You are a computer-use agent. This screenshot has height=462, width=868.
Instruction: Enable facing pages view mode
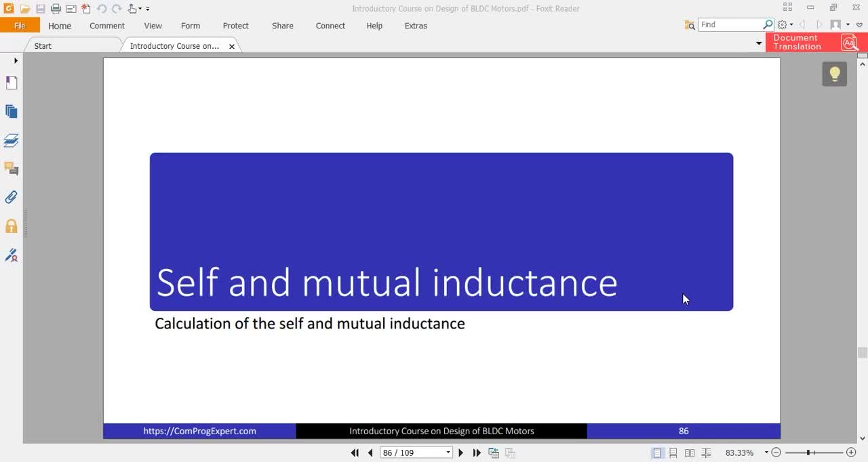690,453
